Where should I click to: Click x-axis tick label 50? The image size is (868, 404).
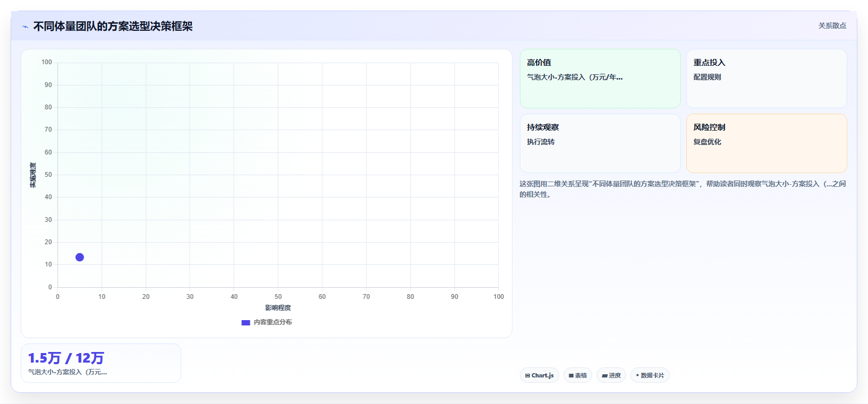(278, 297)
